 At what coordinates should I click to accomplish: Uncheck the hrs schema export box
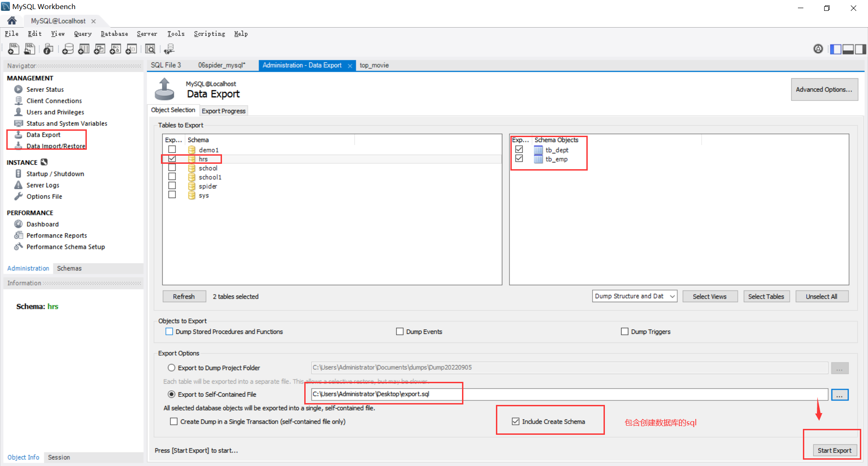(x=172, y=159)
